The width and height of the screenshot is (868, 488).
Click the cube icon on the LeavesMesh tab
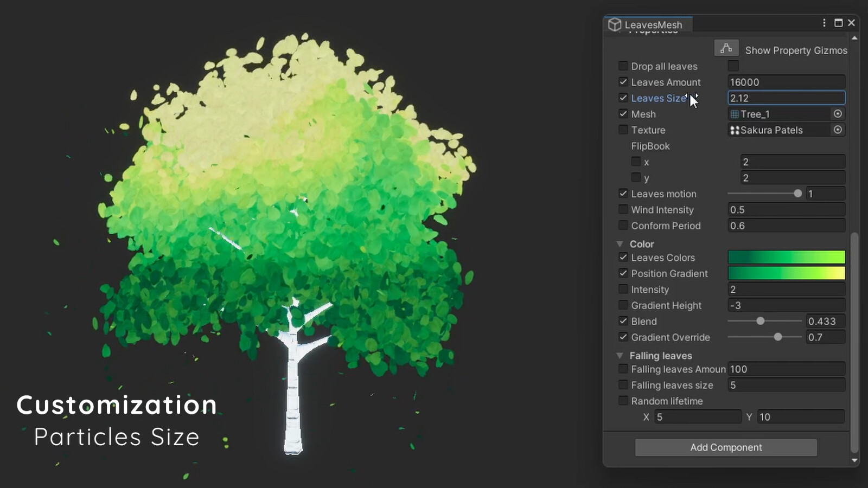coord(615,24)
